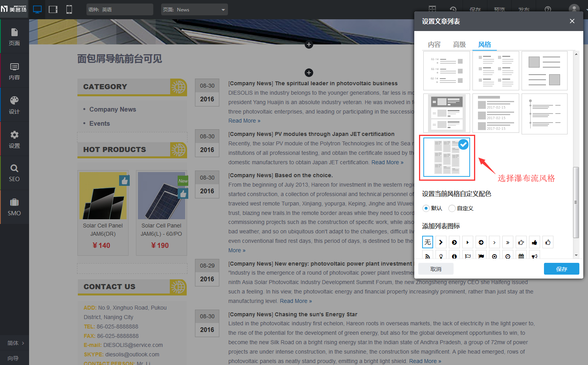588x365 pixels.
Task: Select the solid thumbs-up list icon
Action: coord(534,242)
